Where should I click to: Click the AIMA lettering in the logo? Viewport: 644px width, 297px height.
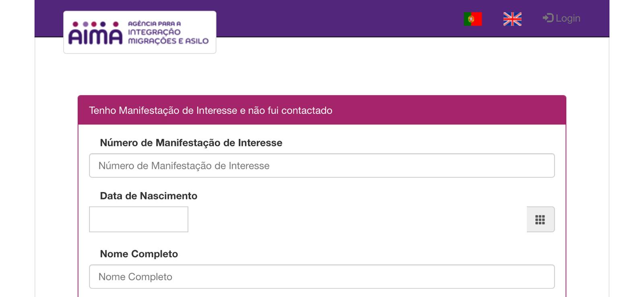95,37
